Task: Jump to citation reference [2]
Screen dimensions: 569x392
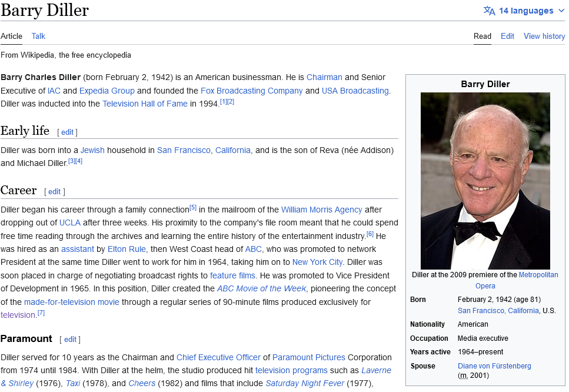Action: tap(231, 102)
